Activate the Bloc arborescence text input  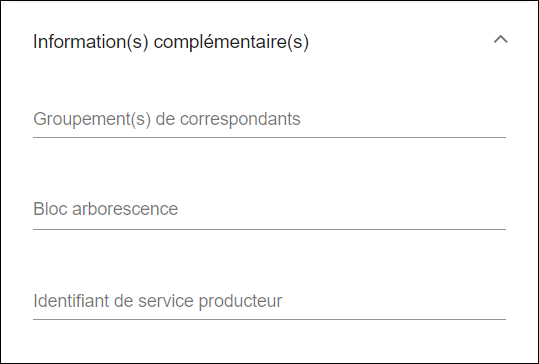(270, 209)
